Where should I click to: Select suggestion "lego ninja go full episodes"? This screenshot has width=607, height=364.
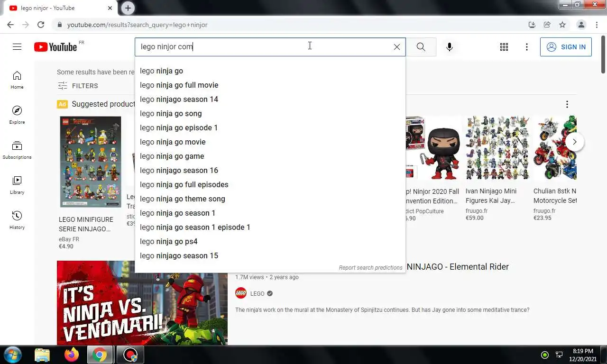(270, 184)
